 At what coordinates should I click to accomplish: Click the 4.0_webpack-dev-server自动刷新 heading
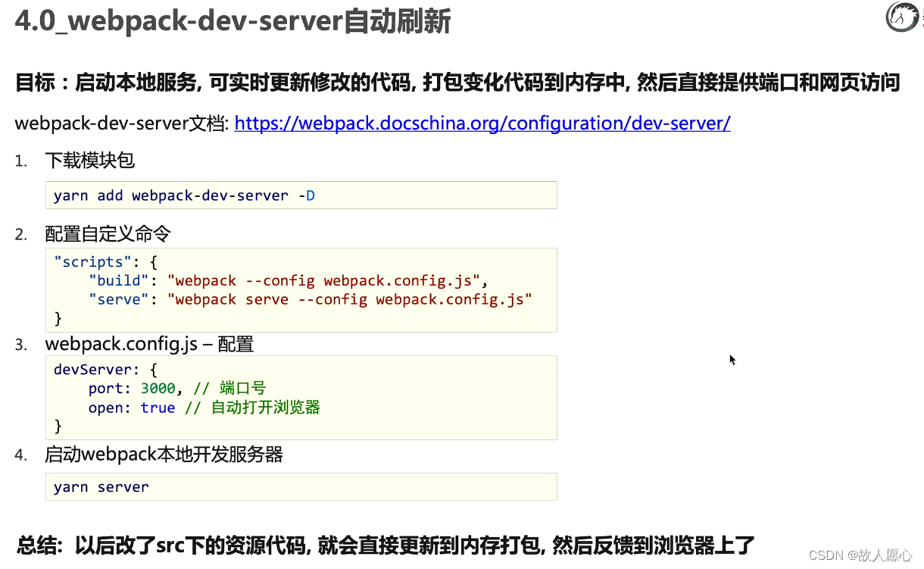pos(233,20)
